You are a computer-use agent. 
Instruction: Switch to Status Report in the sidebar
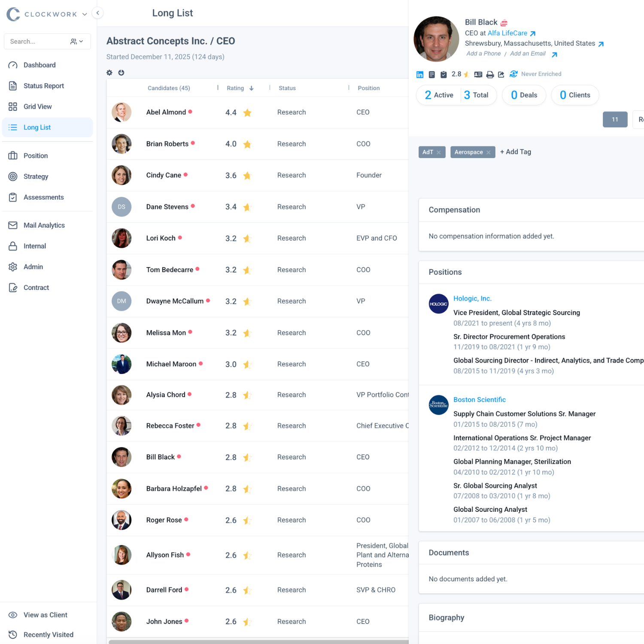click(44, 86)
